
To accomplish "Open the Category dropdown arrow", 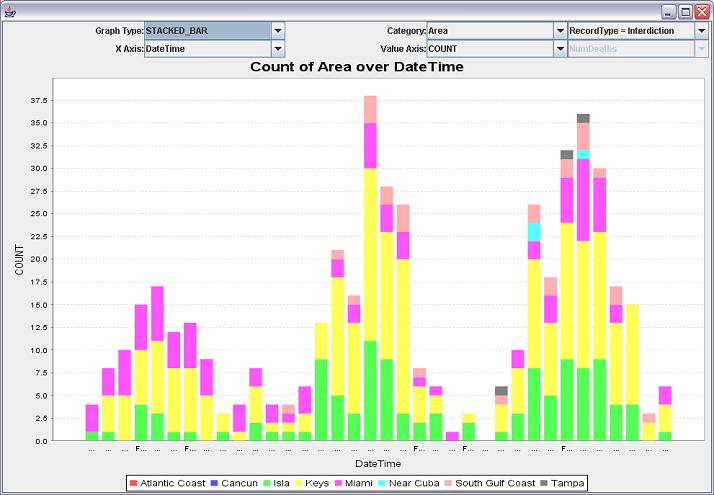I will click(560, 31).
